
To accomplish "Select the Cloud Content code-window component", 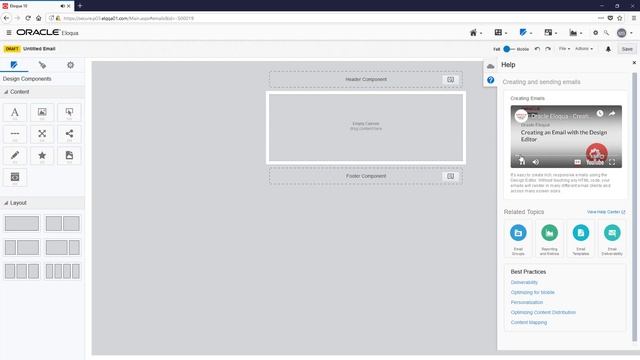I will pos(15,178).
